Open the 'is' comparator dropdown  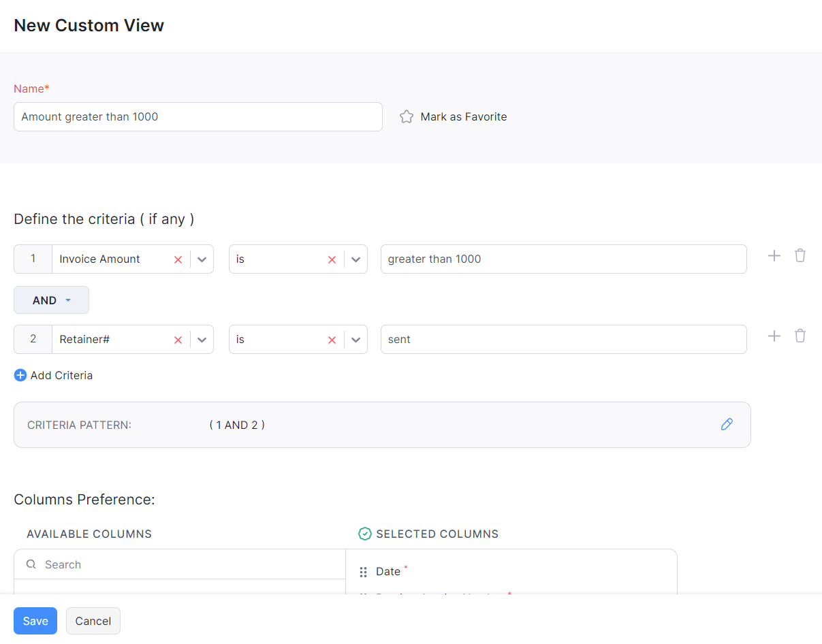(355, 259)
